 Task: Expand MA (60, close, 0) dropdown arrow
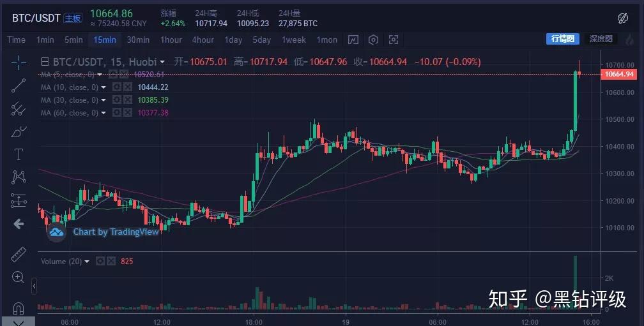tap(103, 113)
